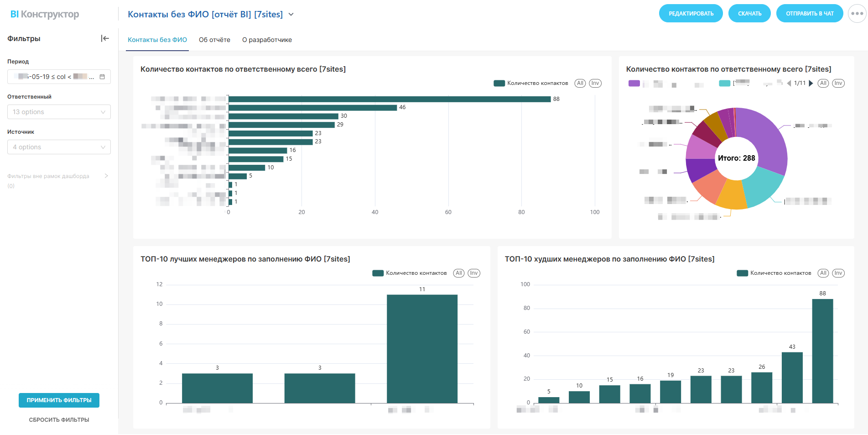868x435 pixels.
Task: Expand Фильтры вне рамок дашборда section
Action: click(106, 176)
